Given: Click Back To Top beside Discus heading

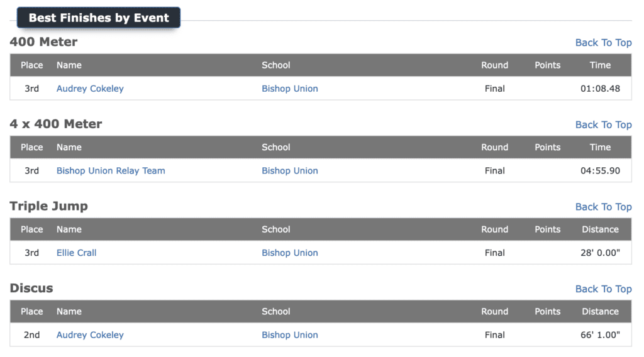Looking at the screenshot, I should point(603,289).
